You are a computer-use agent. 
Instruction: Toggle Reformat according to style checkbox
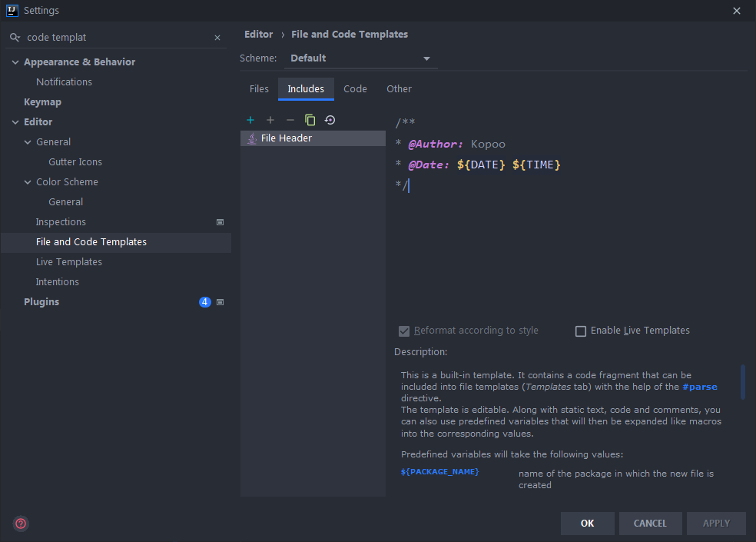tap(404, 331)
